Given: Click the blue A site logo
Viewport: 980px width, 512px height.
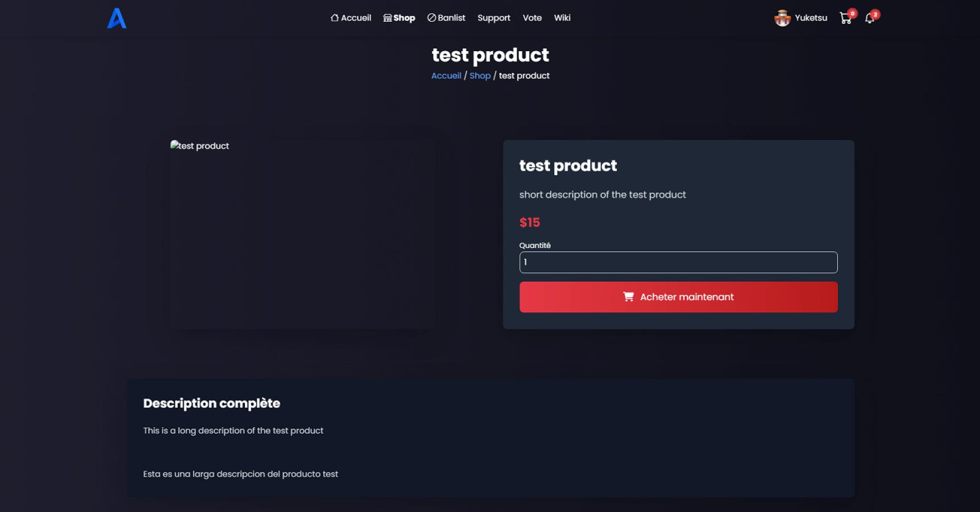Looking at the screenshot, I should pos(115,18).
